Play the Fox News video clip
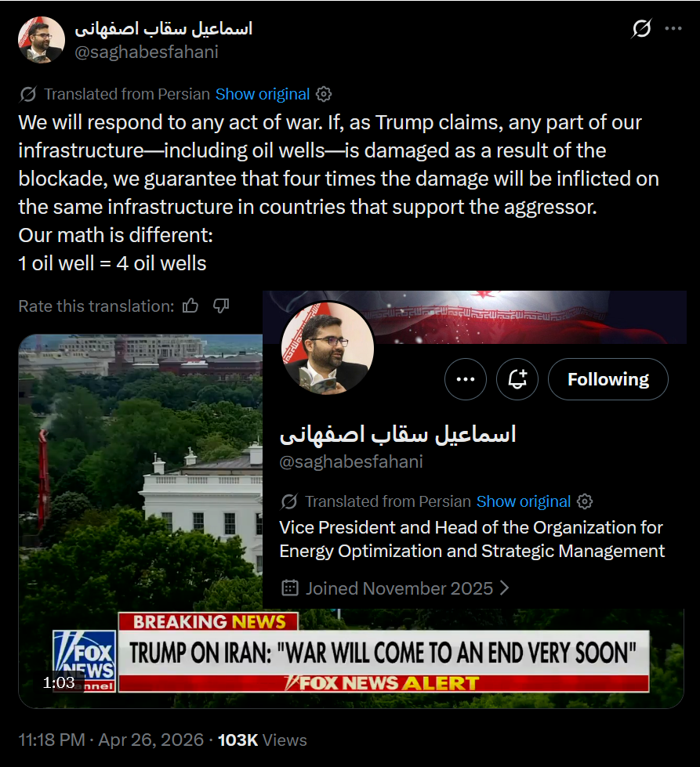 click(x=140, y=521)
